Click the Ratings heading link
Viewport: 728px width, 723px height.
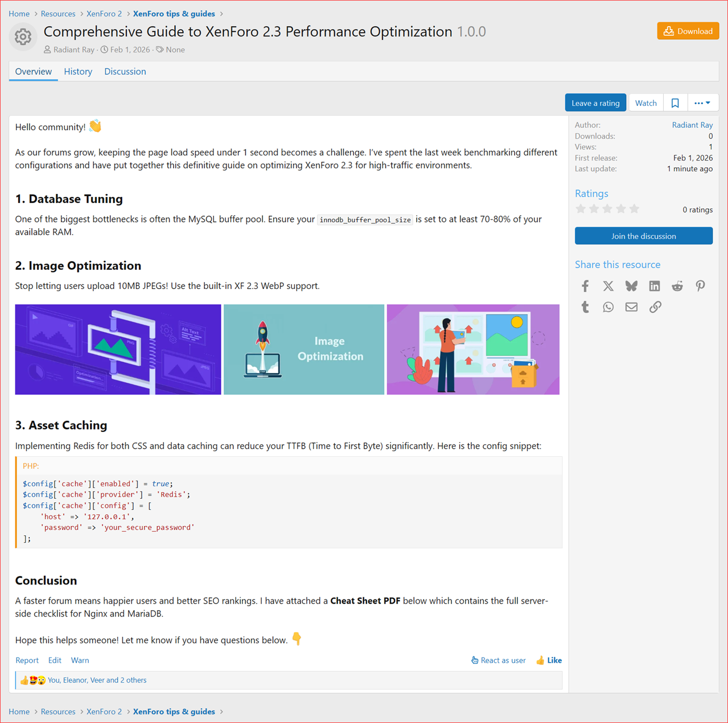(591, 193)
